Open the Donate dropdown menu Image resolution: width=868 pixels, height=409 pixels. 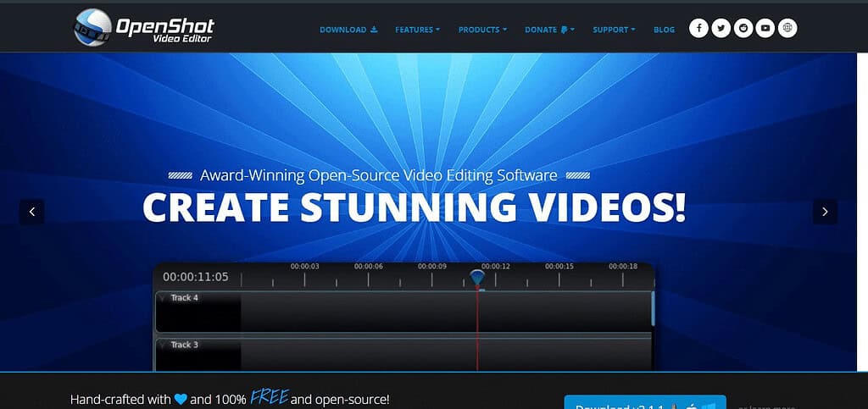point(549,30)
